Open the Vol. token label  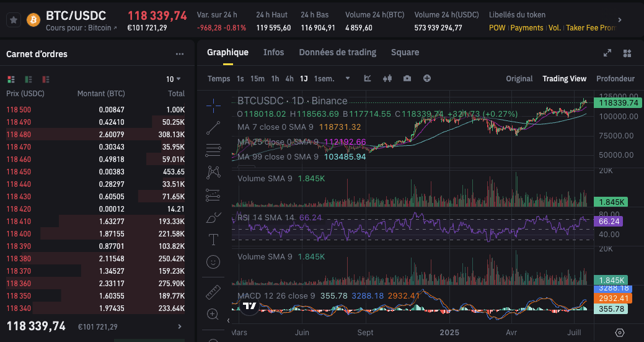pyautogui.click(x=555, y=28)
